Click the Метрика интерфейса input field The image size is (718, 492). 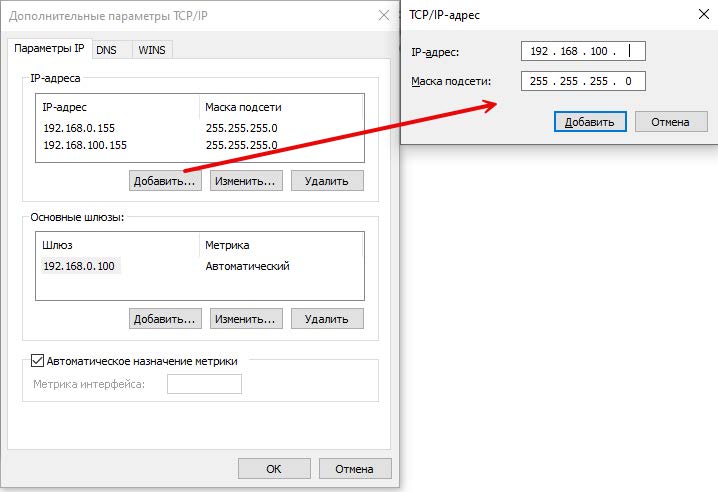click(x=204, y=384)
